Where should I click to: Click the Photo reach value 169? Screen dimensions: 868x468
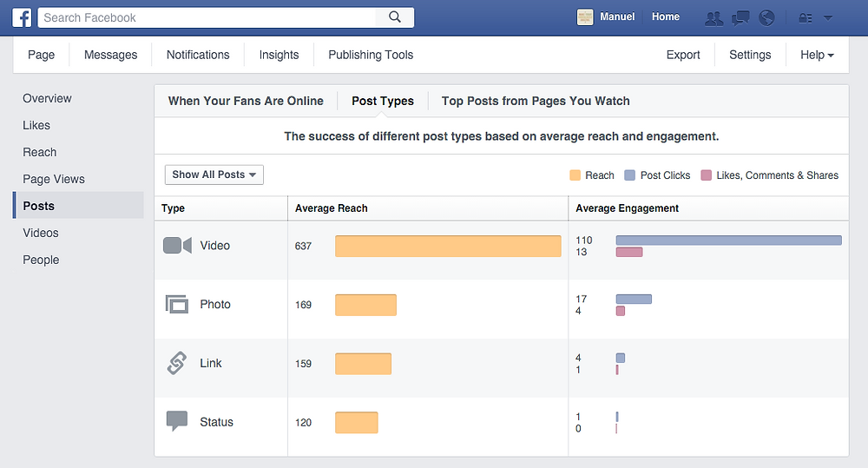point(303,305)
